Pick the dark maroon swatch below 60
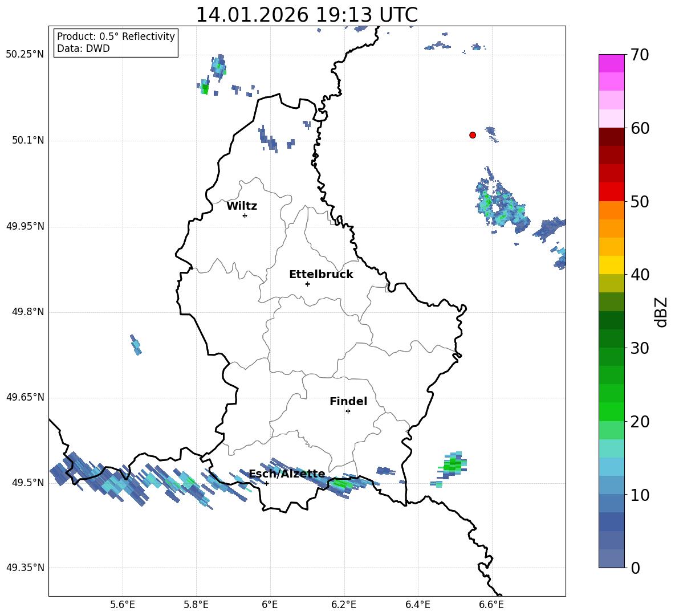The image size is (675, 616). [612, 137]
